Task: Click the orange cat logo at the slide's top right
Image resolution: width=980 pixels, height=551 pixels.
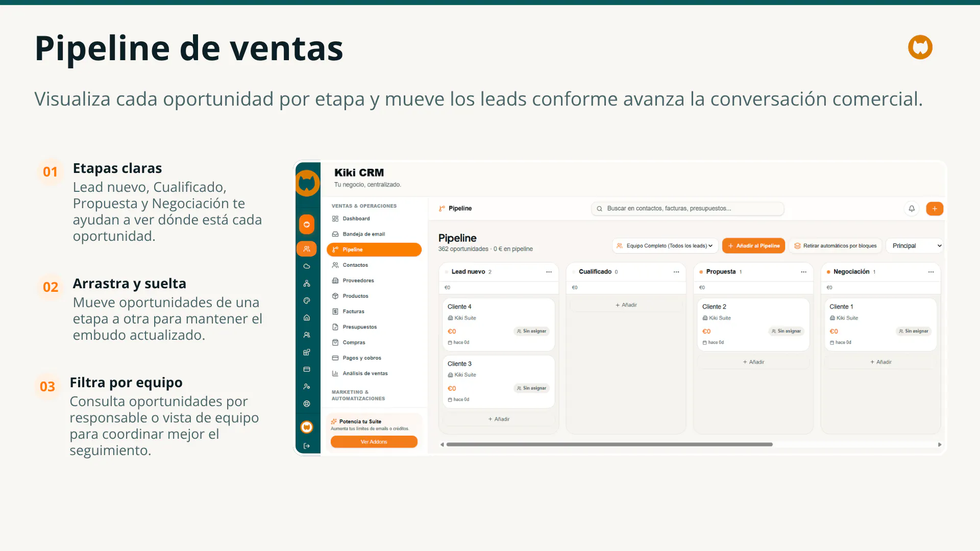Action: [920, 47]
